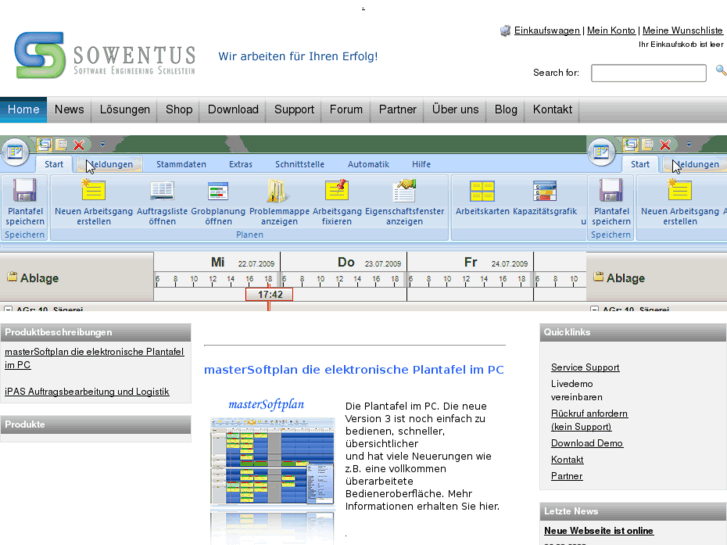Switch to the Stammdaten ribbon tab
Image resolution: width=727 pixels, height=545 pixels.
[x=181, y=164]
